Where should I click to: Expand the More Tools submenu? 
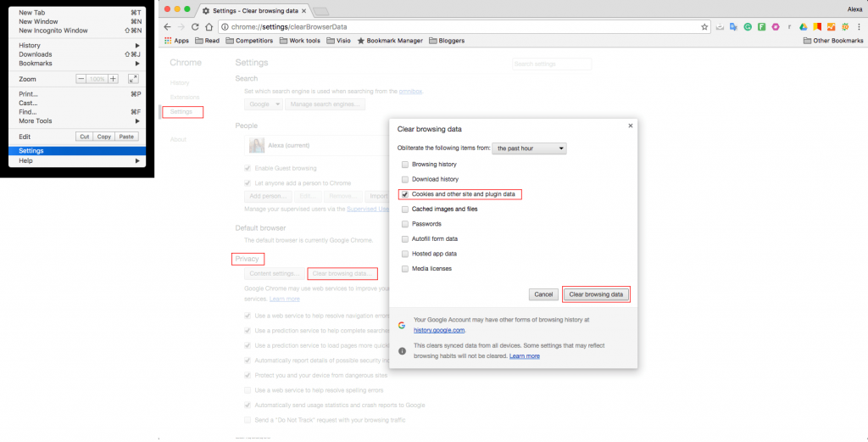[77, 120]
